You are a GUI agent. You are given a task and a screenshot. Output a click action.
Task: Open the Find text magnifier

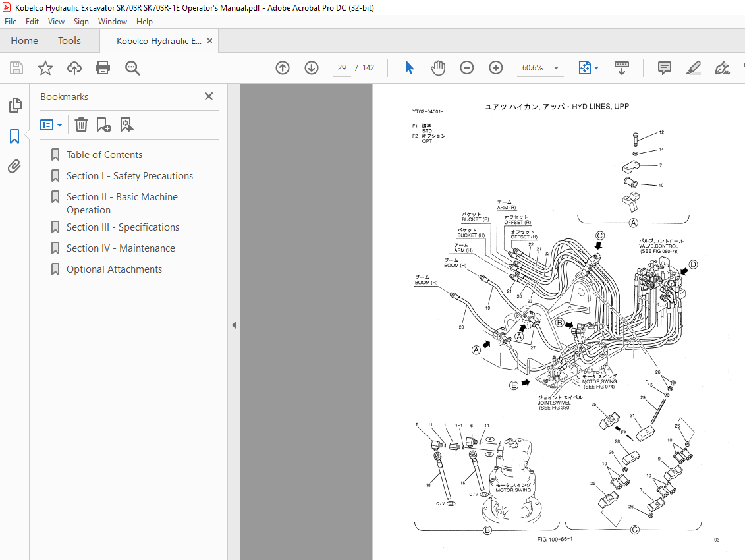pos(132,68)
